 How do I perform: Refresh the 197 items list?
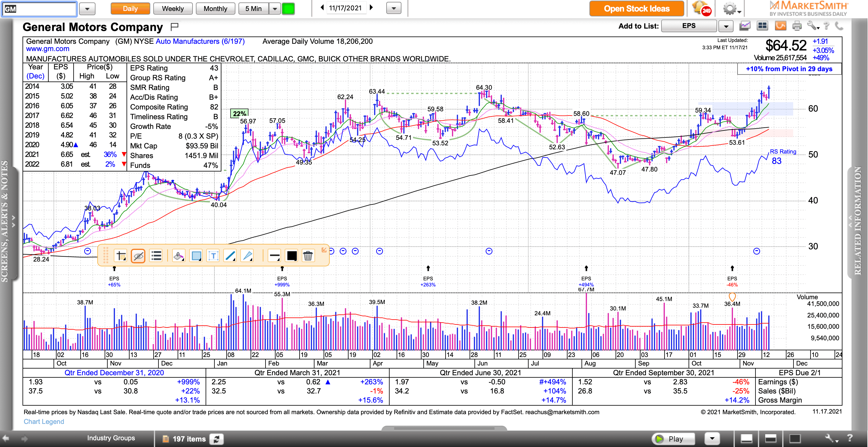[x=216, y=439]
